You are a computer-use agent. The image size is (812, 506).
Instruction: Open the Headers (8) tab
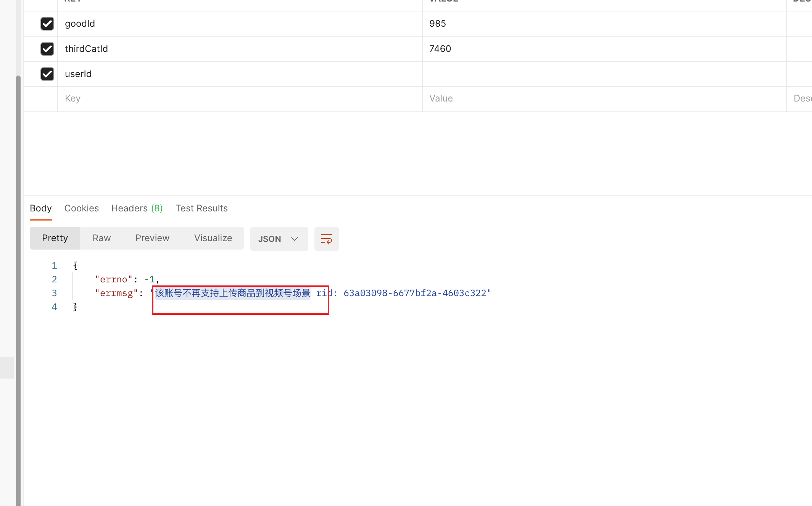[137, 208]
